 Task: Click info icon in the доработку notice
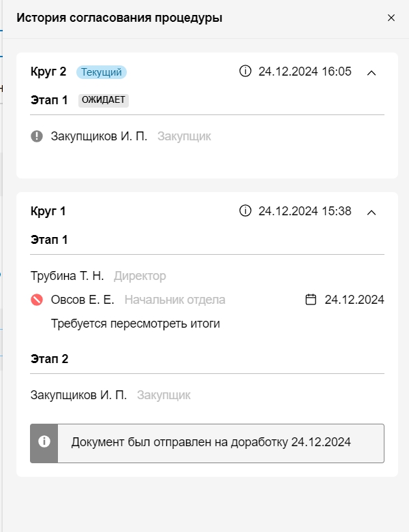point(44,441)
